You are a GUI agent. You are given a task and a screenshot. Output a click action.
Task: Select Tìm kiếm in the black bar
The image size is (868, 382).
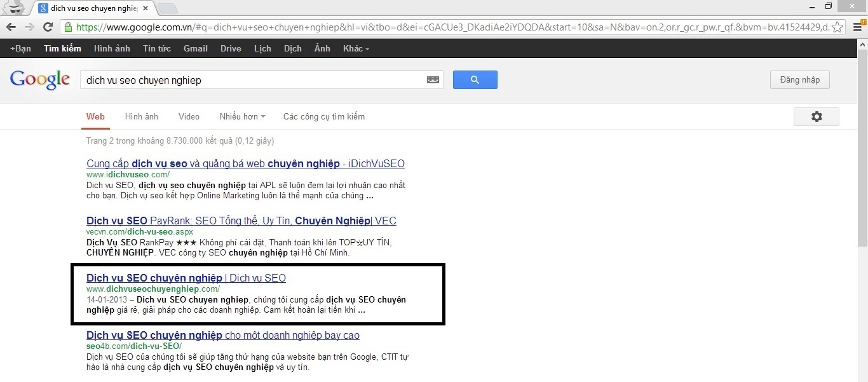62,48
